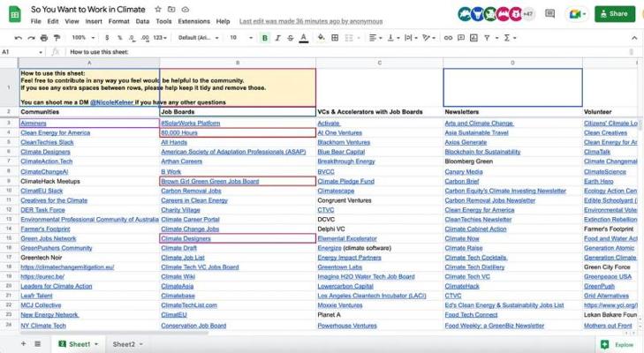Click the Explore button

pos(619,345)
